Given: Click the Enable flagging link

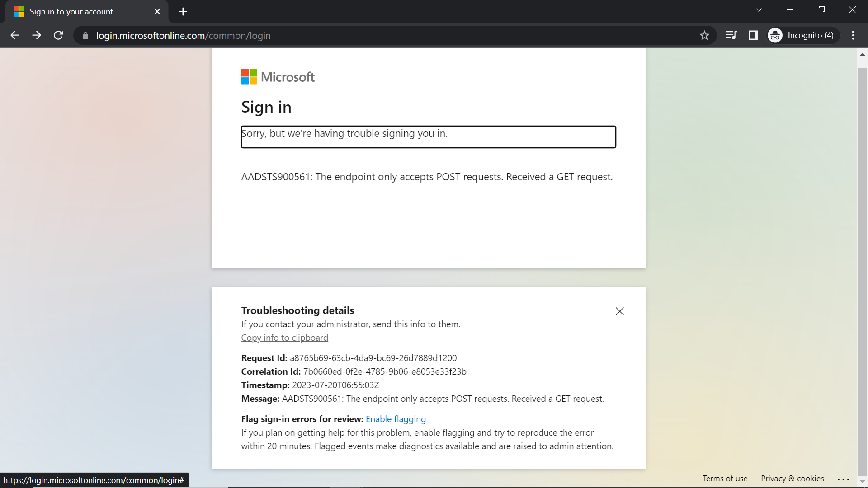Looking at the screenshot, I should 396,419.
